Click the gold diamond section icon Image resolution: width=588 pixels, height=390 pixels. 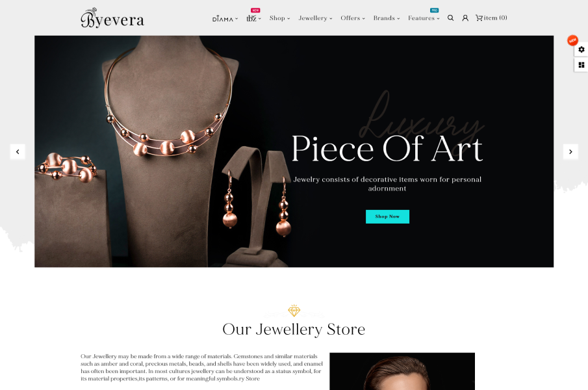294,311
